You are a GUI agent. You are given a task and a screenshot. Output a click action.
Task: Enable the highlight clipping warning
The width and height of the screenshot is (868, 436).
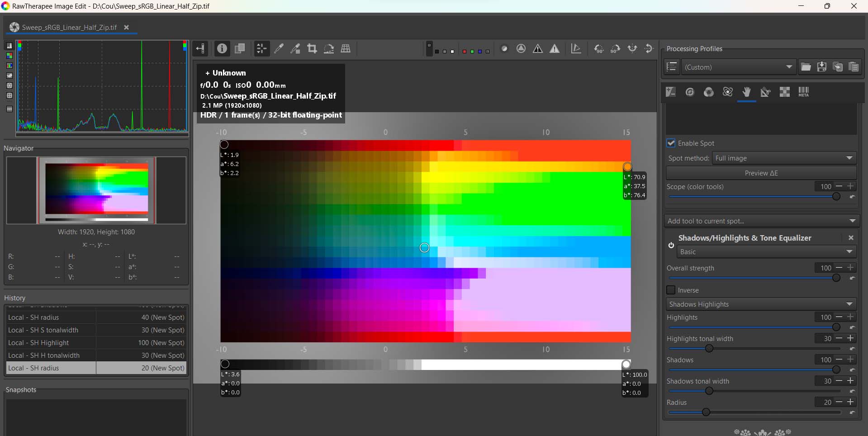(x=555, y=48)
